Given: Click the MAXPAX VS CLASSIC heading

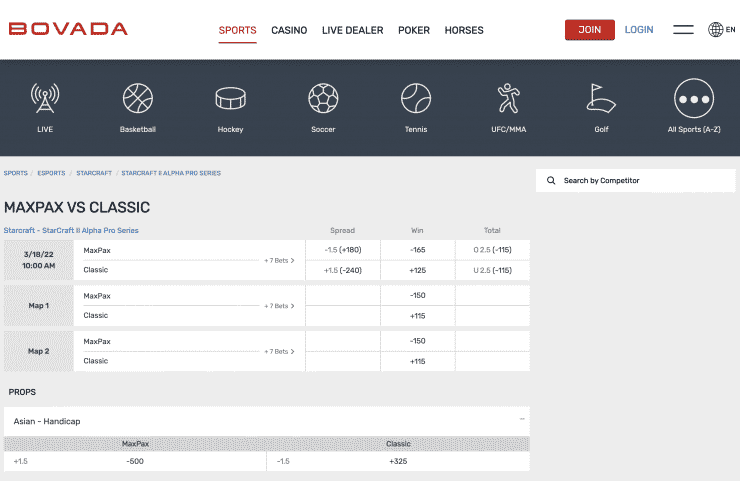Looking at the screenshot, I should (x=77, y=207).
